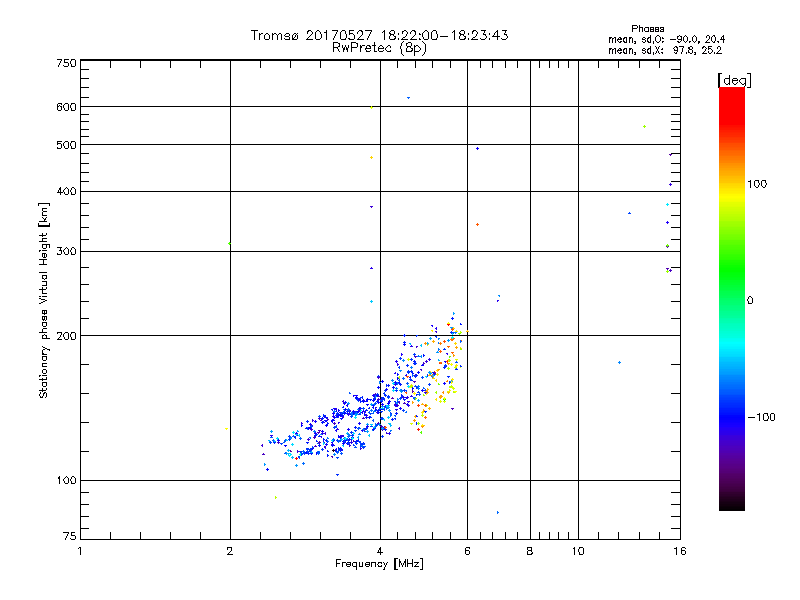This screenshot has width=800, height=600.
Task: Click the y-axis tick label '400'
Action: click(66, 192)
